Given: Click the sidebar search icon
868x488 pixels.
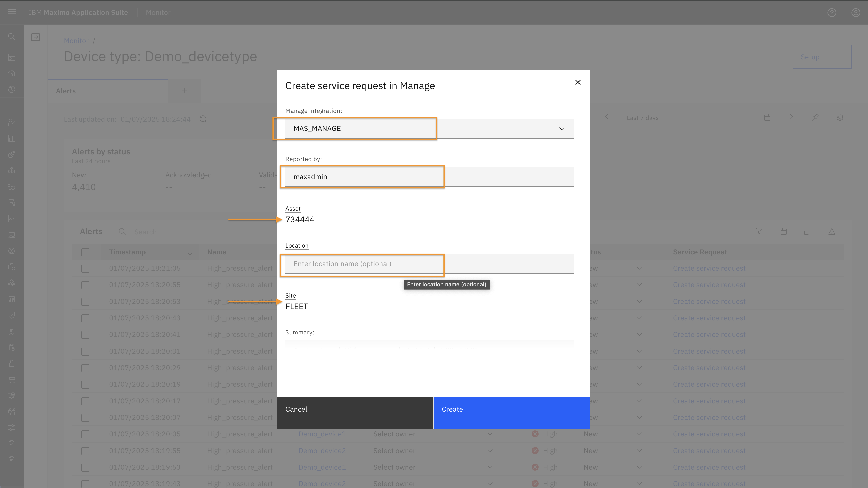Looking at the screenshot, I should click(12, 36).
